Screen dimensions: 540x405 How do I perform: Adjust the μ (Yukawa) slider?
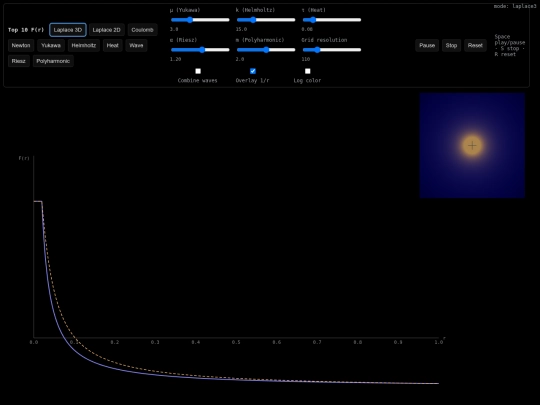[200, 20]
